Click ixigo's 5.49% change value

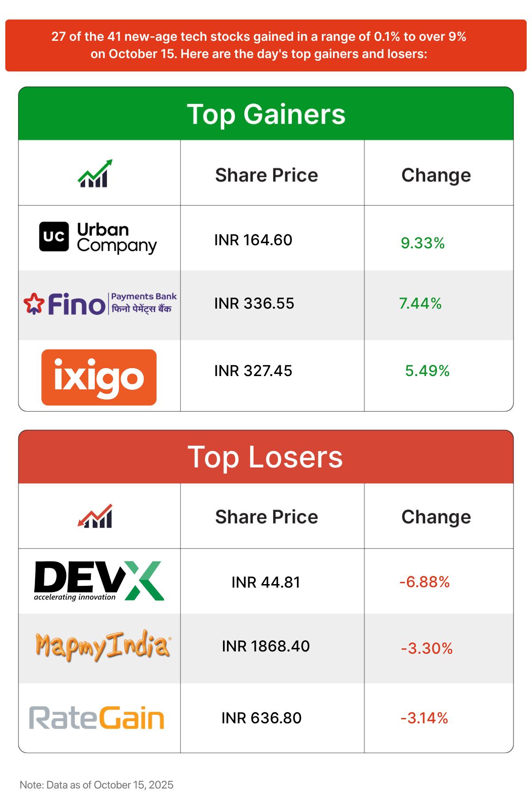coord(427,371)
